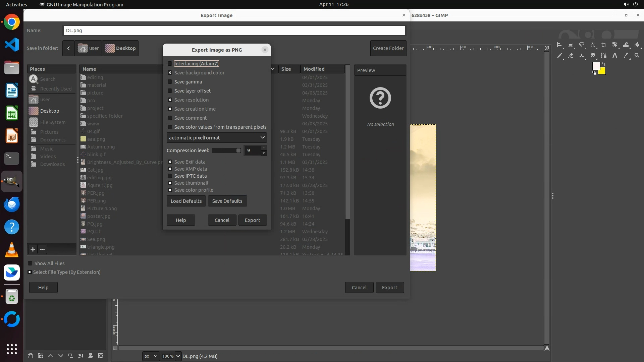Viewport: 644px width, 362px height.
Task: Choose the Color Picker eyedropper tool
Action: [626, 56]
